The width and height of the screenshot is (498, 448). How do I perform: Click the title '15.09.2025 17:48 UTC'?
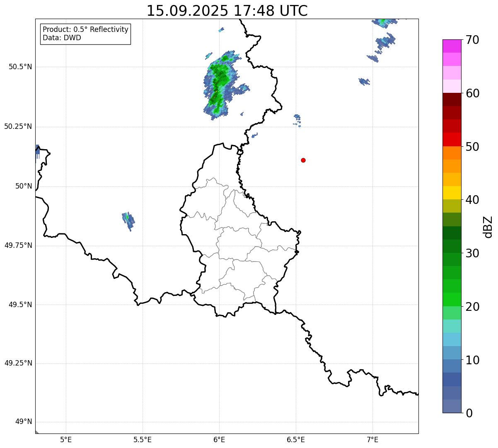pos(227,11)
